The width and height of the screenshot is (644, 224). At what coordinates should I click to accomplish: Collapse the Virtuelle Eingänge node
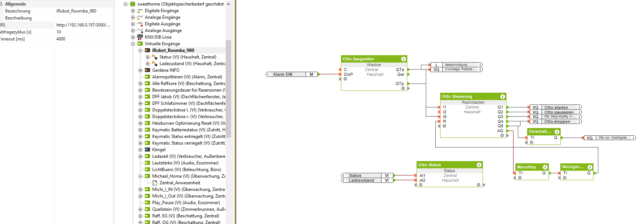[133, 44]
